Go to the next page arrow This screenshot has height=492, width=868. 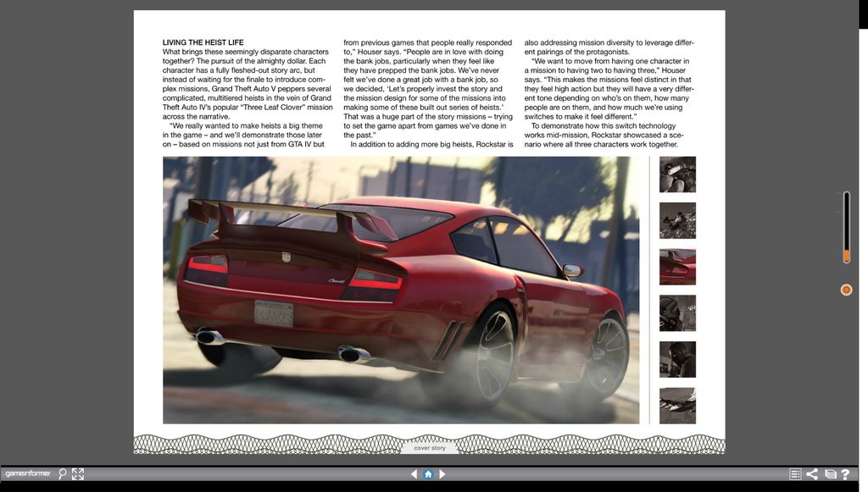(442, 474)
